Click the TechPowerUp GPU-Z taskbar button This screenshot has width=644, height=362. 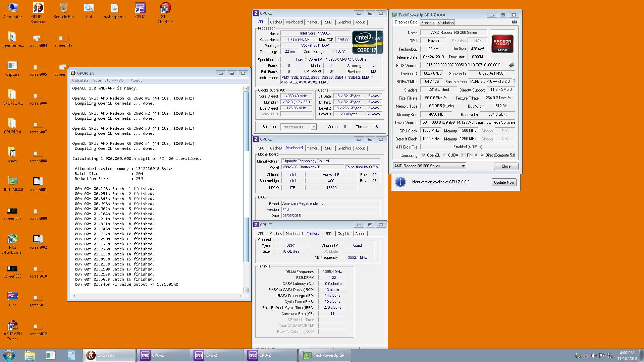point(325,355)
